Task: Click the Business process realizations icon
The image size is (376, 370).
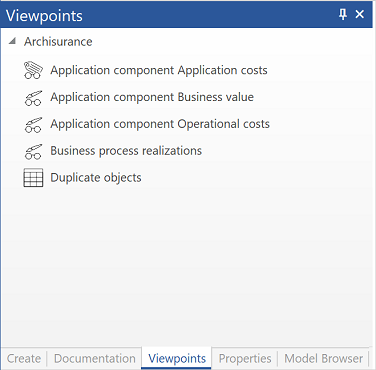Action: 33,151
